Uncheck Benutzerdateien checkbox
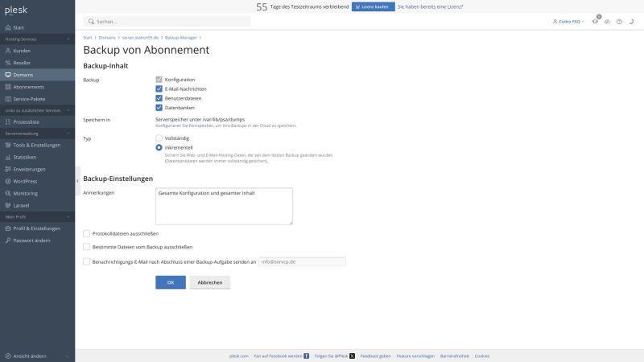Viewport: 644px width, 362px height. coord(159,98)
